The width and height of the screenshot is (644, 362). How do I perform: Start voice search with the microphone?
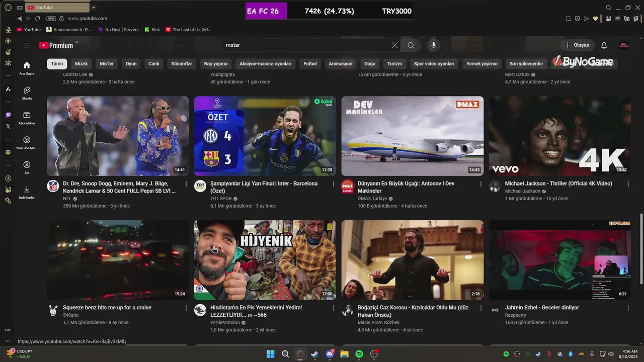433,45
